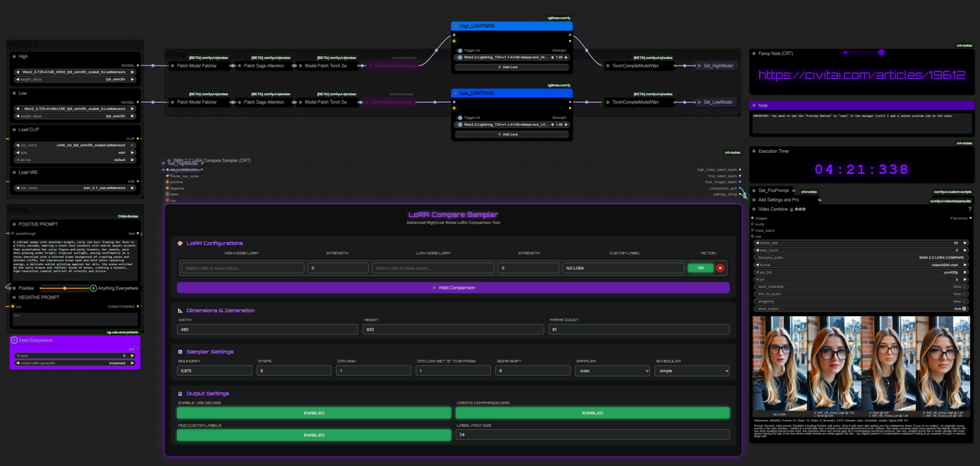980x466 pixels.
Task: Click the Width field showing 480
Action: 268,329
